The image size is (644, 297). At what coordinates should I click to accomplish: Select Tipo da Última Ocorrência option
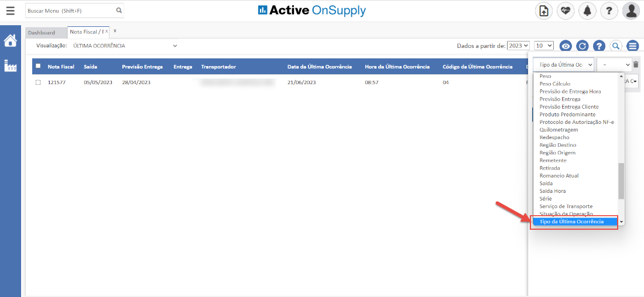point(575,222)
